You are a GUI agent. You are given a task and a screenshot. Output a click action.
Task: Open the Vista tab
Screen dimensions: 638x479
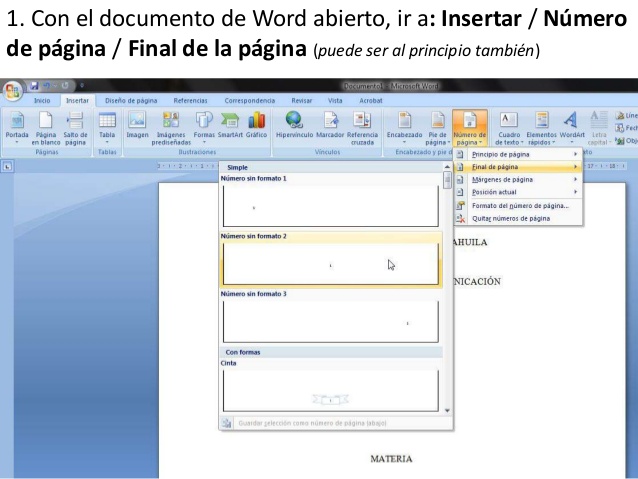pyautogui.click(x=335, y=101)
